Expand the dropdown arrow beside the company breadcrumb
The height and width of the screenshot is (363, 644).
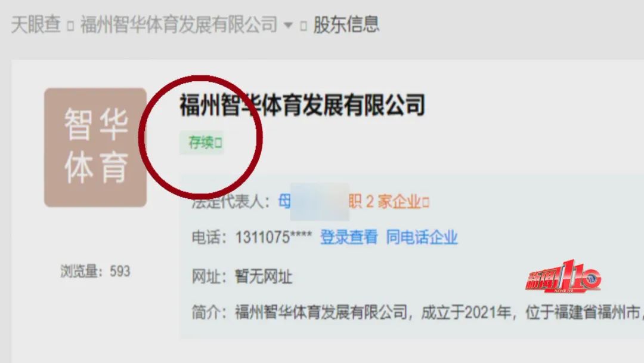289,26
